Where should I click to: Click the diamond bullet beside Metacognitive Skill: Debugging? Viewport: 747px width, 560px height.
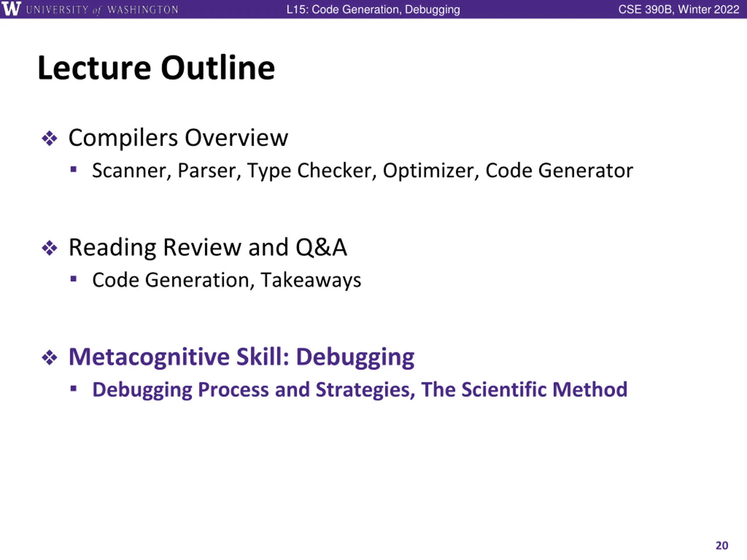(50, 358)
